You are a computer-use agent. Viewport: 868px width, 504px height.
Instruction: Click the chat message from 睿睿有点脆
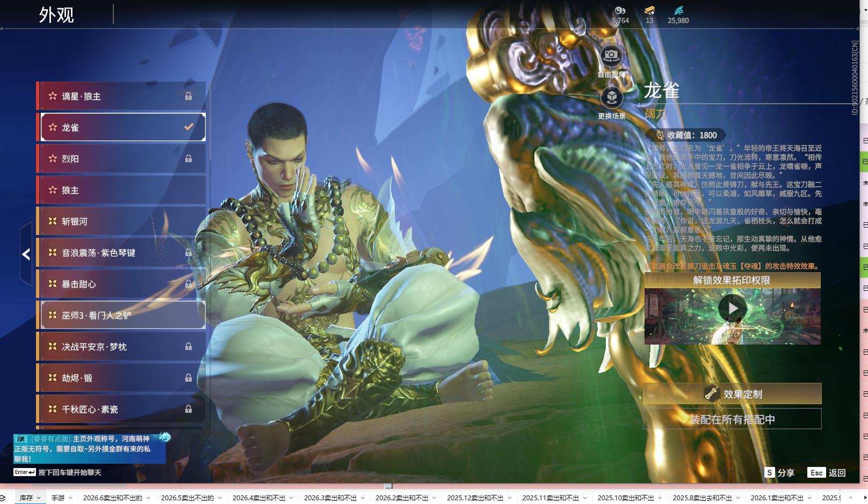point(90,449)
